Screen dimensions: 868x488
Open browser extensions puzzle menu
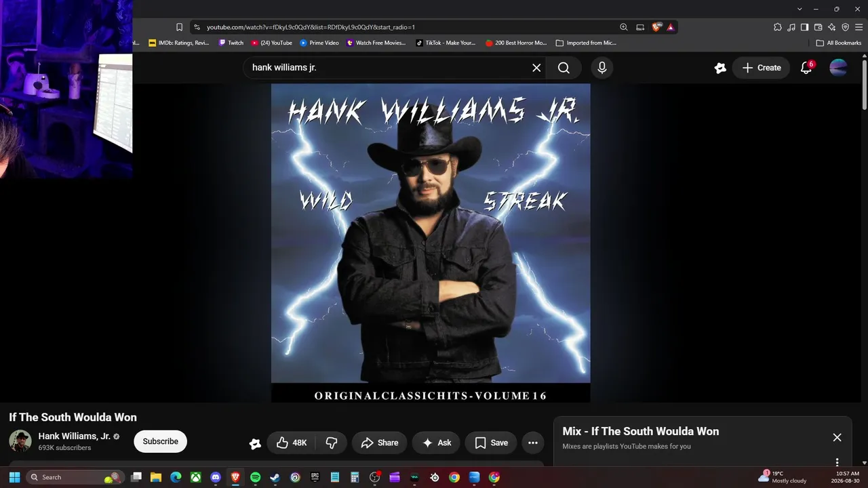778,27
